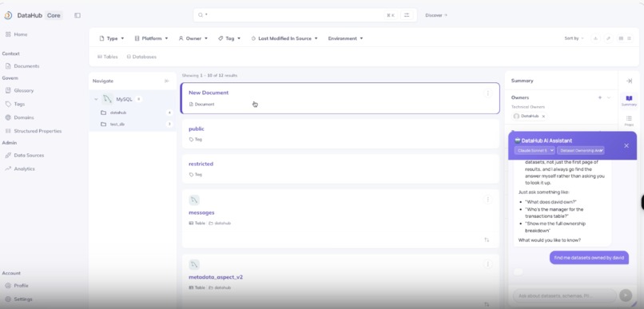Click the download results icon
Screen dimensions: 644x309
(x=595, y=38)
